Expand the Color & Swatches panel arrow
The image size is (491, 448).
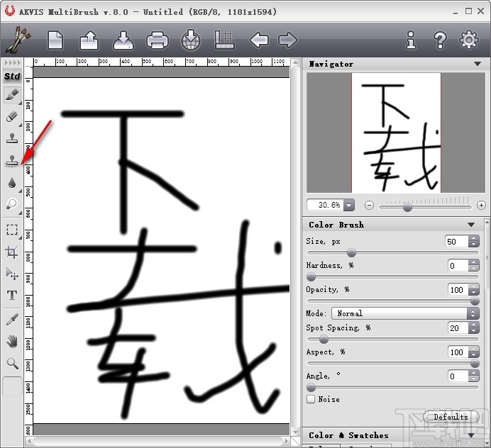coord(471,435)
